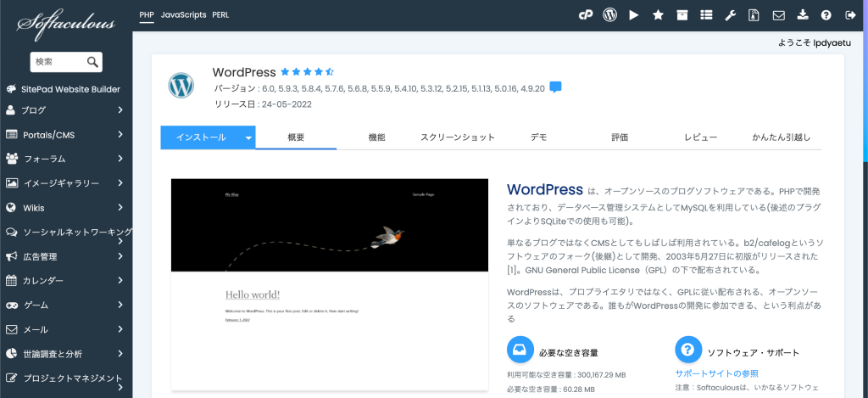Switch to the スクリーンショット tab
The width and height of the screenshot is (868, 398).
(x=457, y=137)
